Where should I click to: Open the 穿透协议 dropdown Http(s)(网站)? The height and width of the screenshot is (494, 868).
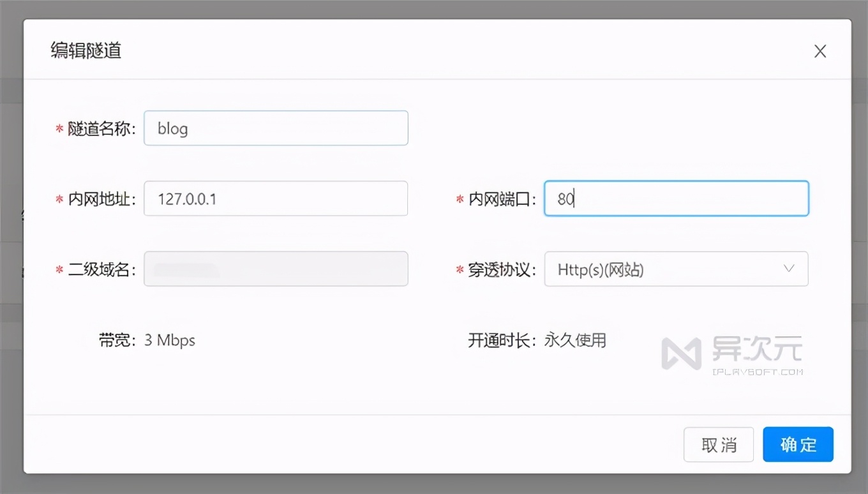(x=677, y=269)
